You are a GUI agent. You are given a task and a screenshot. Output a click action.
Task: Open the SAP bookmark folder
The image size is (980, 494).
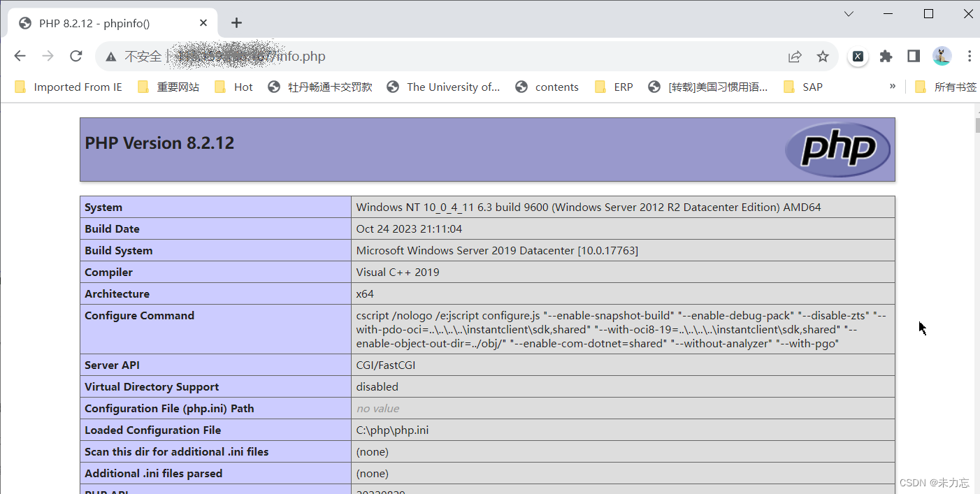804,87
